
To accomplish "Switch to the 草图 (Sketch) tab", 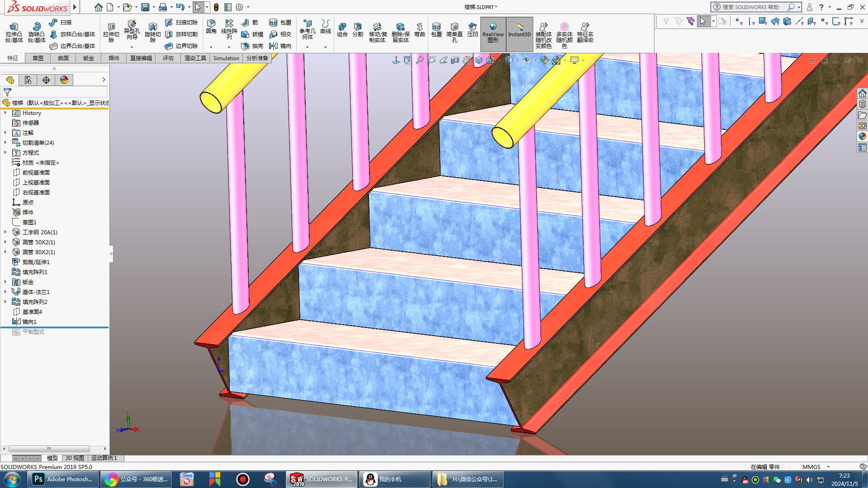I will point(38,58).
